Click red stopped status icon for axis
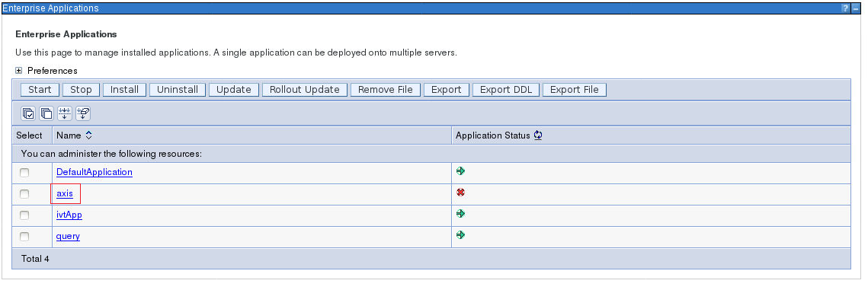 [x=460, y=193]
